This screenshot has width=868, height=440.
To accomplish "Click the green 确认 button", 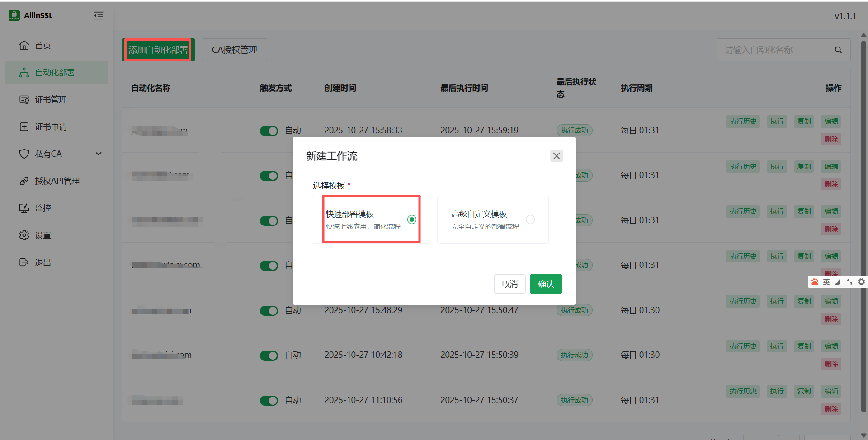I will (546, 284).
